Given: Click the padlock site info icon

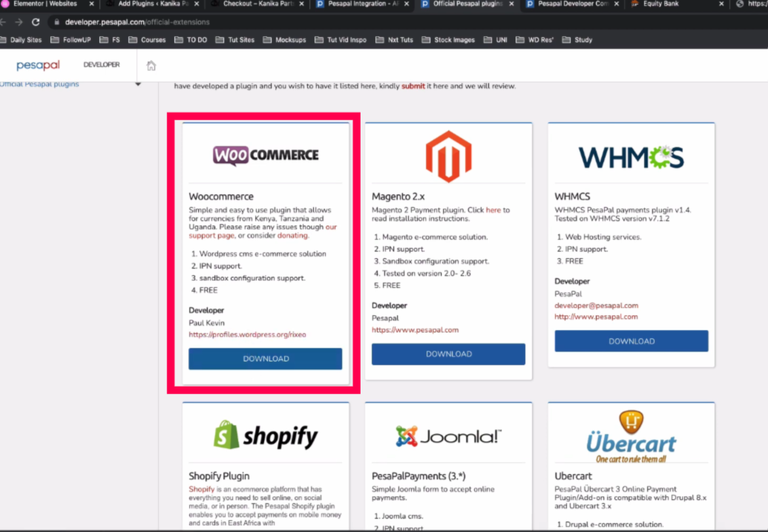Looking at the screenshot, I should pyautogui.click(x=57, y=22).
